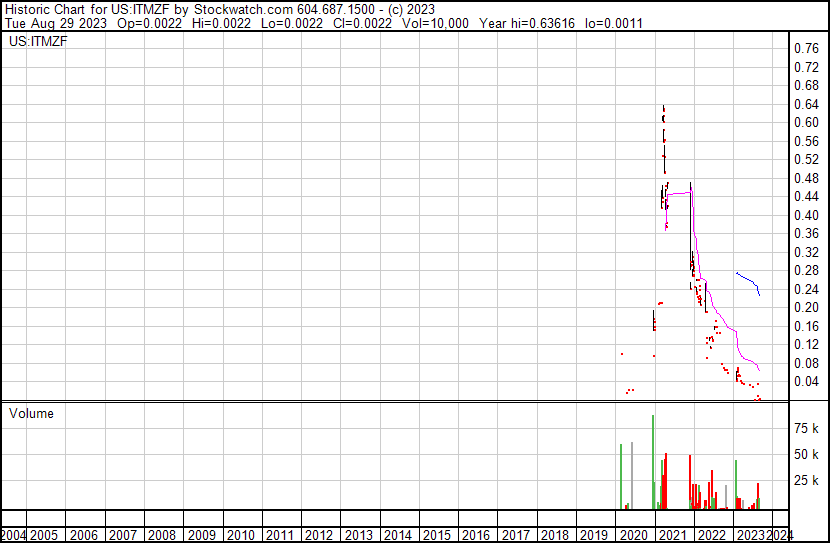Click the 0.76 price axis label
This screenshot has height=543, width=830.
[x=806, y=48]
